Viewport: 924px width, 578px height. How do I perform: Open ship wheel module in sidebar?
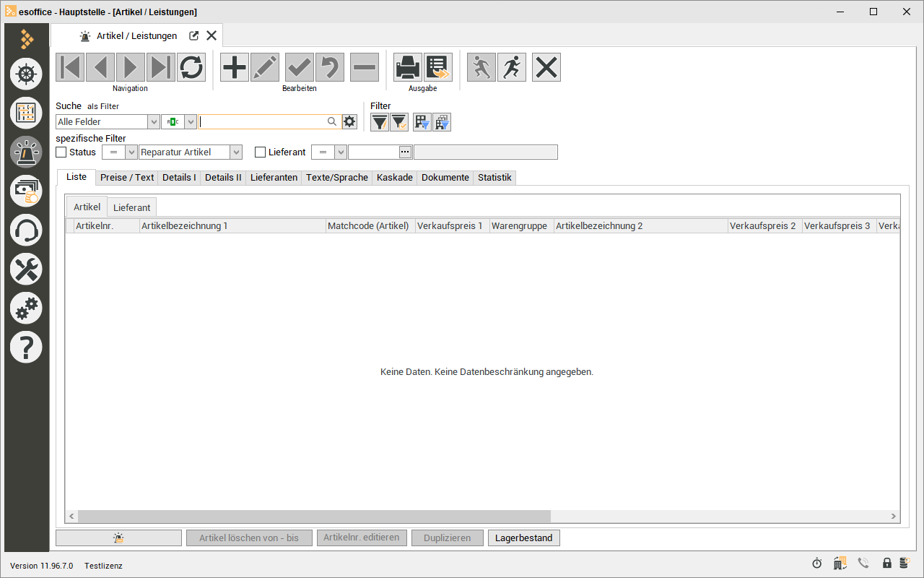(26, 74)
